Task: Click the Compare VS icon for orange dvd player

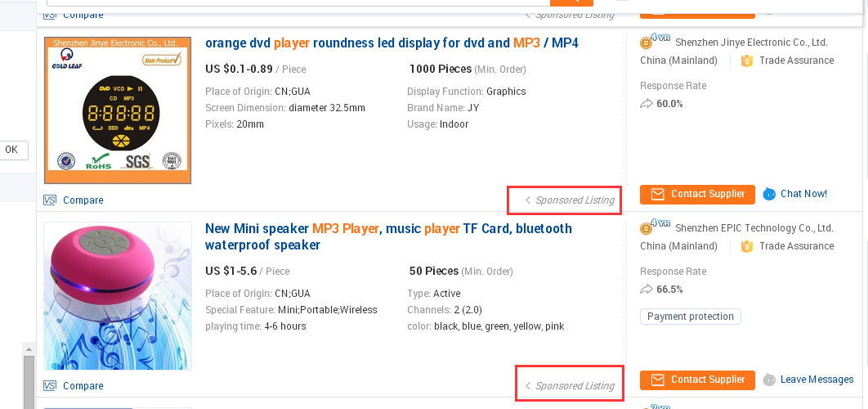Action: click(50, 200)
